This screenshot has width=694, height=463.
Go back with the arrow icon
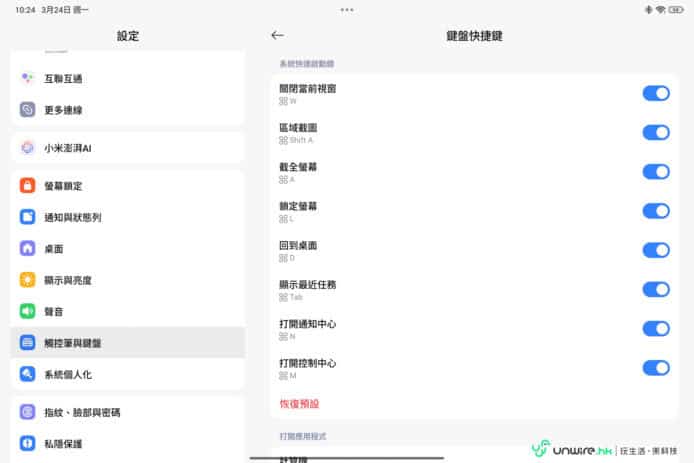pyautogui.click(x=278, y=35)
